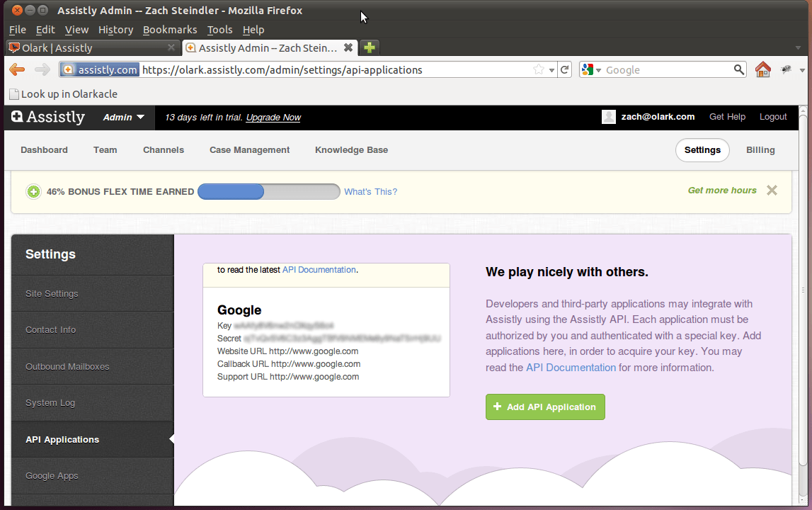Screen dimensions: 812x510
Task: Open the Firefox home page icon
Action: pyautogui.click(x=762, y=69)
